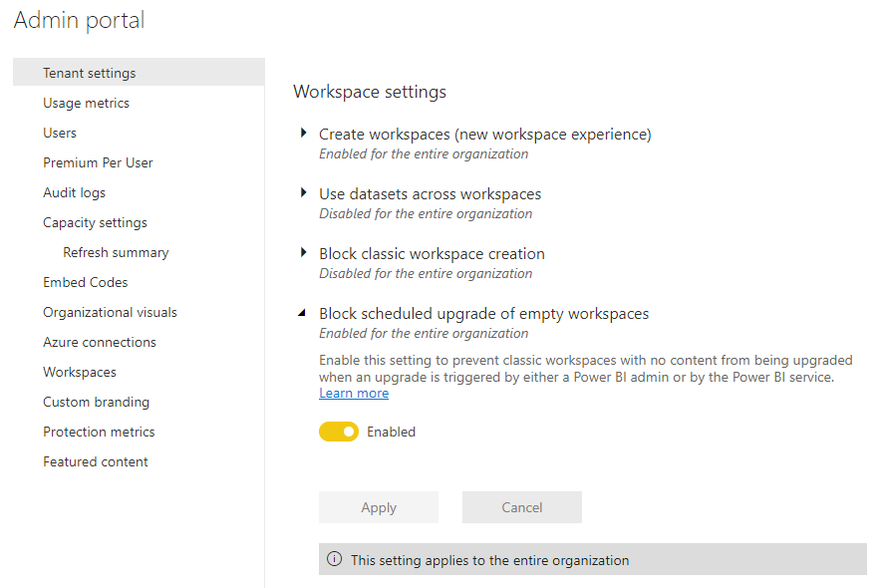Go to Users section

pyautogui.click(x=60, y=133)
